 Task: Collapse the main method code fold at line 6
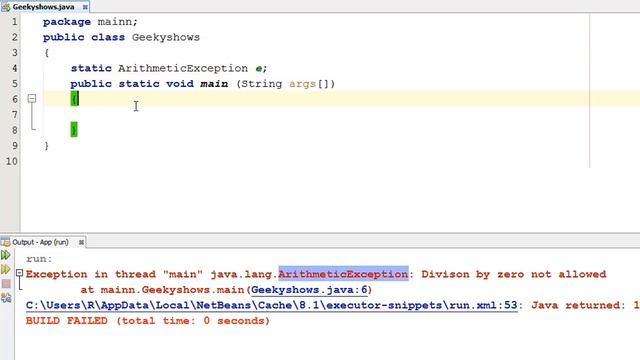coord(32,98)
